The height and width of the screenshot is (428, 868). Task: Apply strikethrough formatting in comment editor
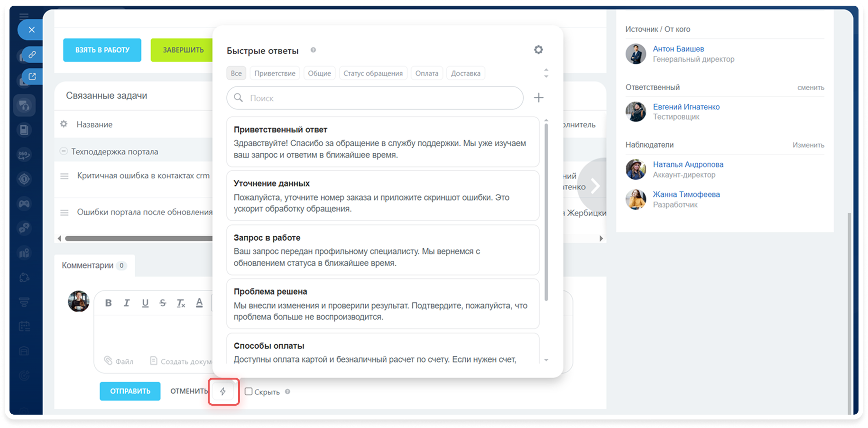(163, 303)
